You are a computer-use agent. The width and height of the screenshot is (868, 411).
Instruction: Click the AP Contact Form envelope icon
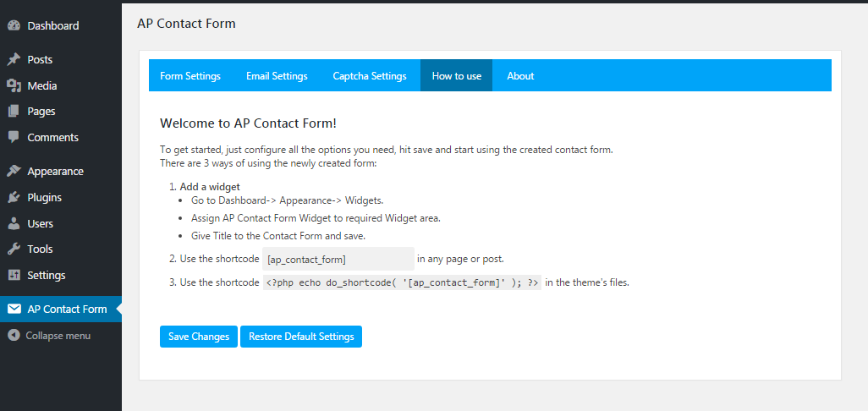(x=14, y=309)
